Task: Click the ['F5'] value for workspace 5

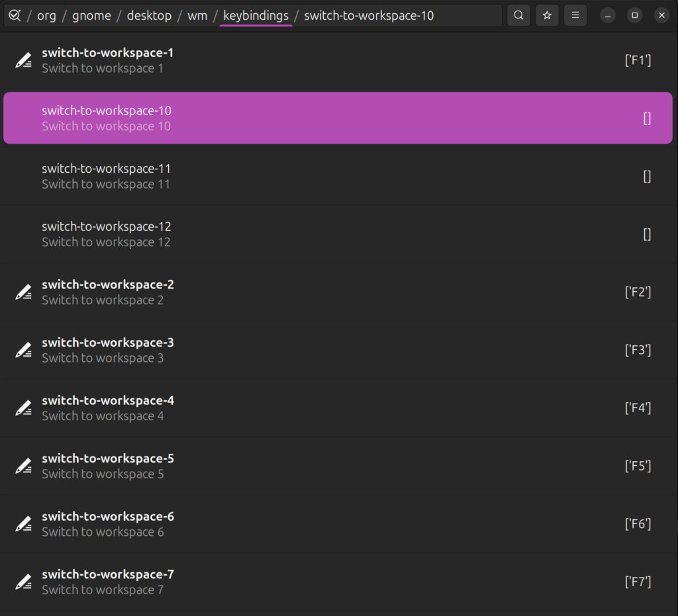Action: (x=638, y=466)
